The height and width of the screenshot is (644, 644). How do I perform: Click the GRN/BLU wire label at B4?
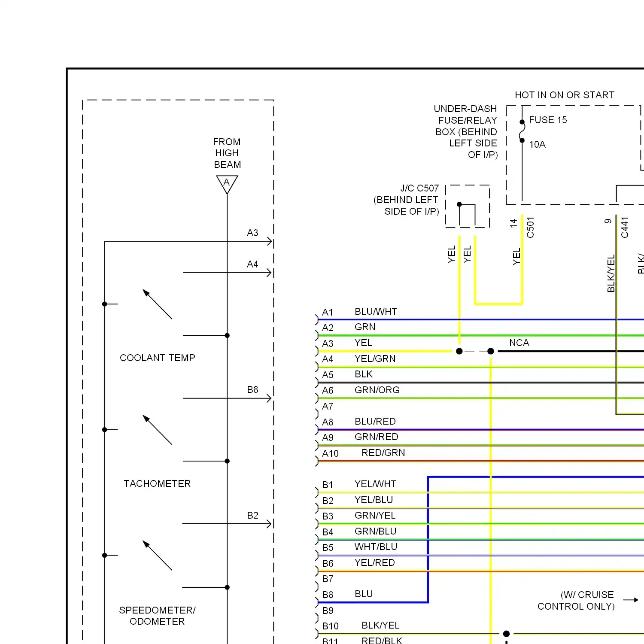[x=375, y=531]
